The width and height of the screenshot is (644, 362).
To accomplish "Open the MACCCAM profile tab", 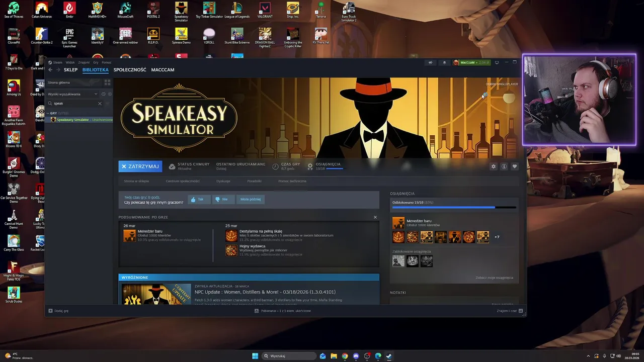I will point(163,70).
